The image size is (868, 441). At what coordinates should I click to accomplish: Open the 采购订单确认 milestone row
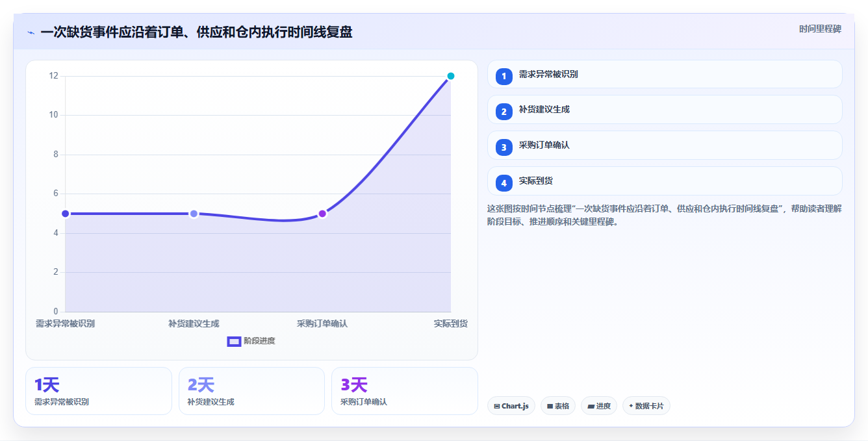tap(665, 145)
